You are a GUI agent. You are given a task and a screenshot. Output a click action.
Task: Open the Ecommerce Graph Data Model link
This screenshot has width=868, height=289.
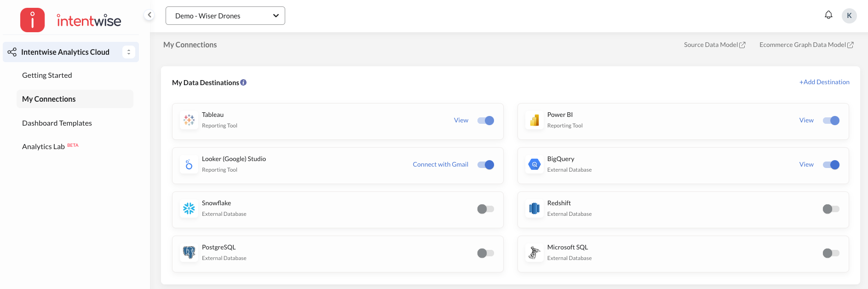point(803,45)
